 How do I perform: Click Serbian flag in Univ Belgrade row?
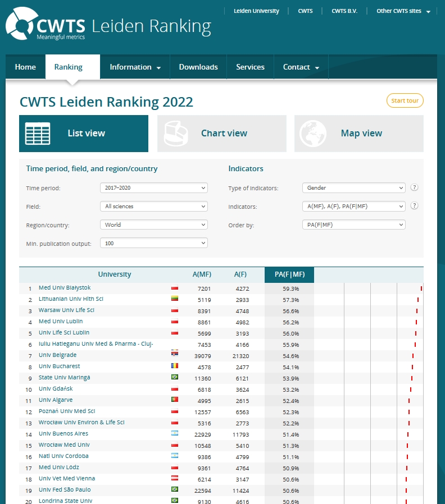pos(175,354)
